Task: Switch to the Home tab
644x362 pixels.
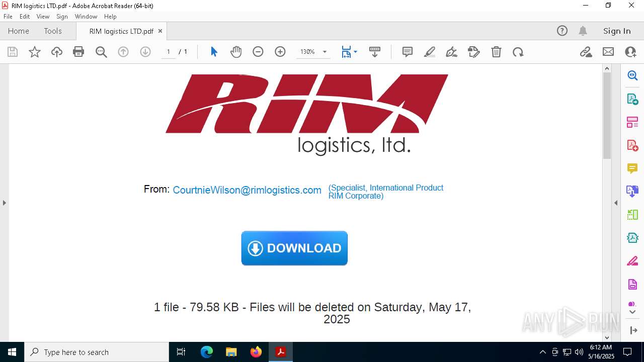Action: tap(19, 31)
